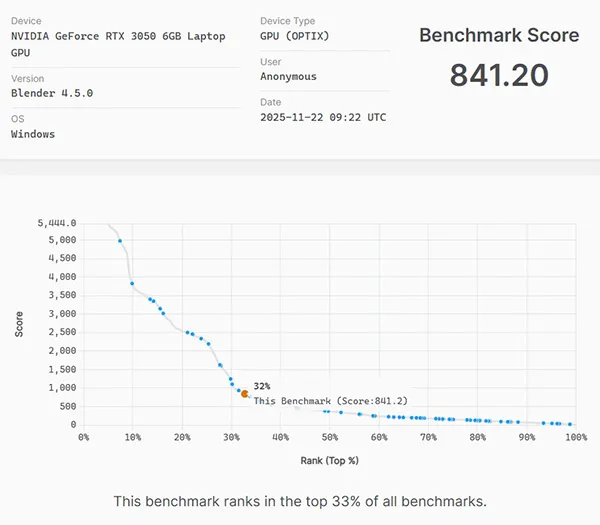
Task: Click the orange This Benchmark data point
Action: 244,394
